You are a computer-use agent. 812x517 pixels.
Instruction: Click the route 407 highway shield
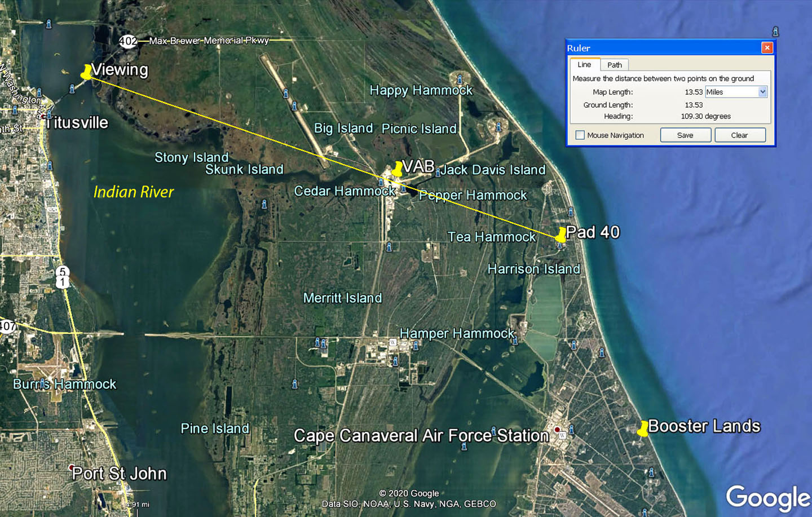[7, 326]
